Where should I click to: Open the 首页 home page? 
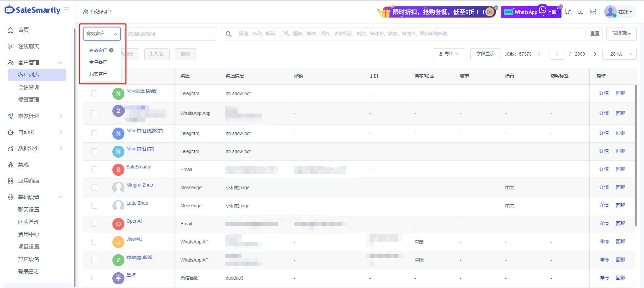click(x=23, y=30)
